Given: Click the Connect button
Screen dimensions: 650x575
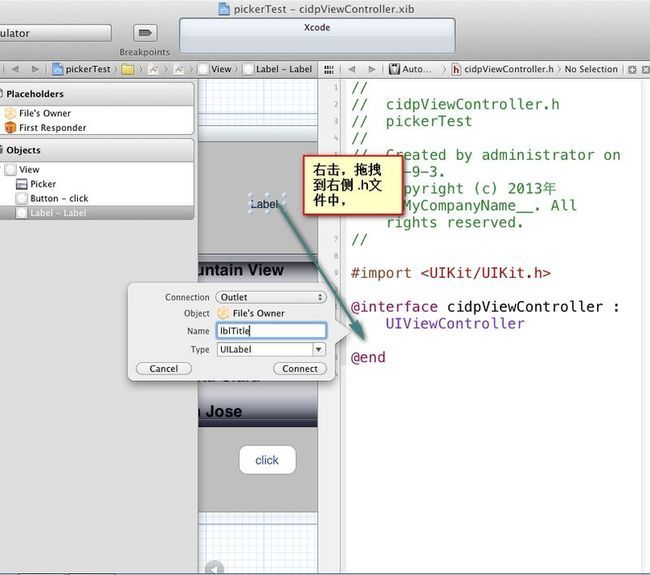Looking at the screenshot, I should tap(300, 369).
